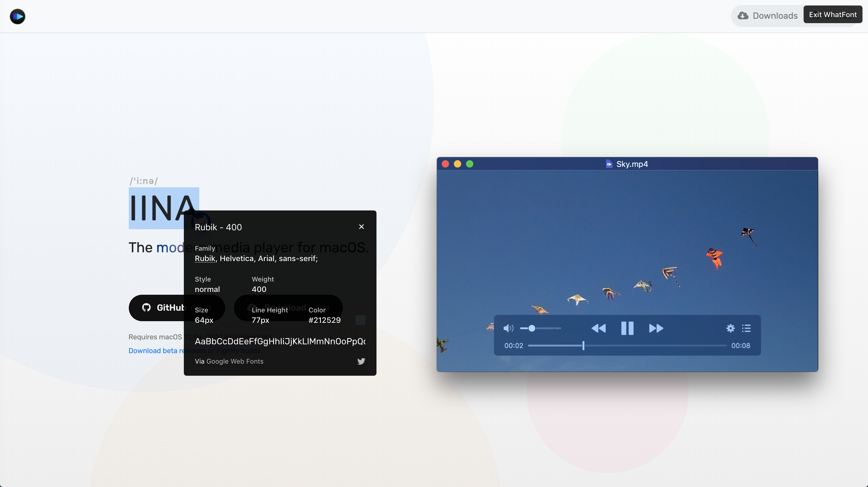Click the IINA application logo icon
868x487 pixels.
[17, 16]
